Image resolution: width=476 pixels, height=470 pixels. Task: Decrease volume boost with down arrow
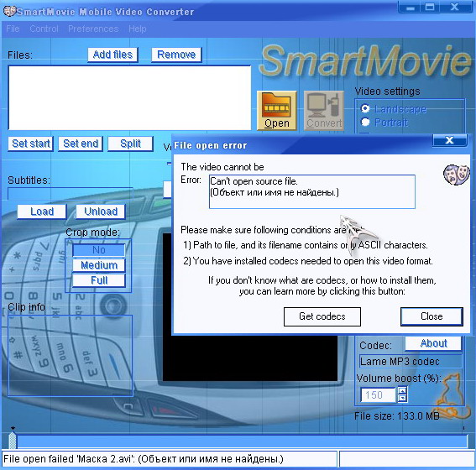[x=402, y=398]
